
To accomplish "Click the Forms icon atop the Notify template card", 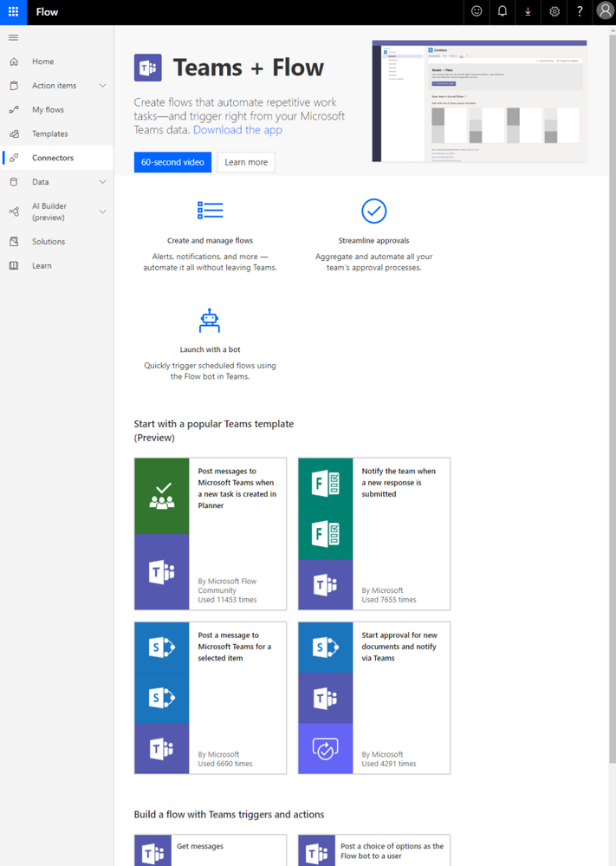I will 325,484.
